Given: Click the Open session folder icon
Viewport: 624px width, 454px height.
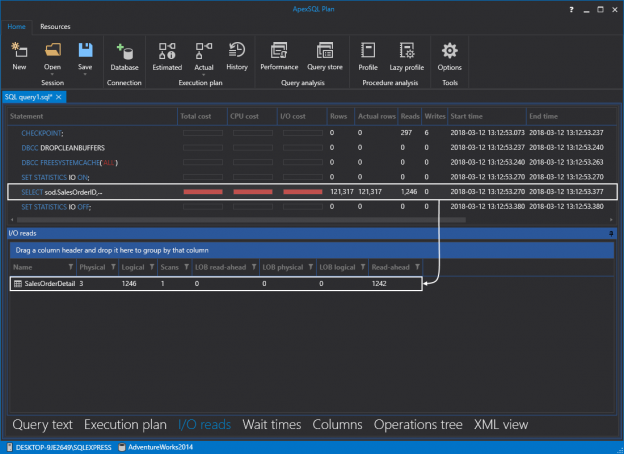Looking at the screenshot, I should (53, 51).
